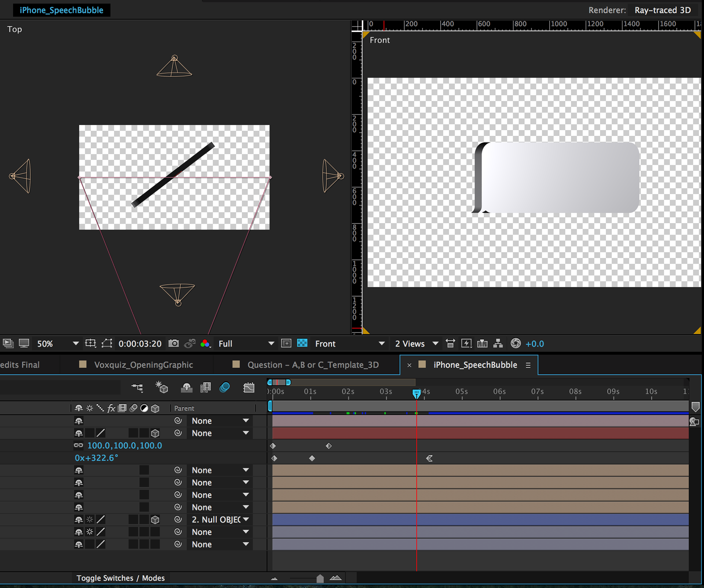704x588 pixels.
Task: Click the Show Channel RGB icon
Action: [x=205, y=343]
